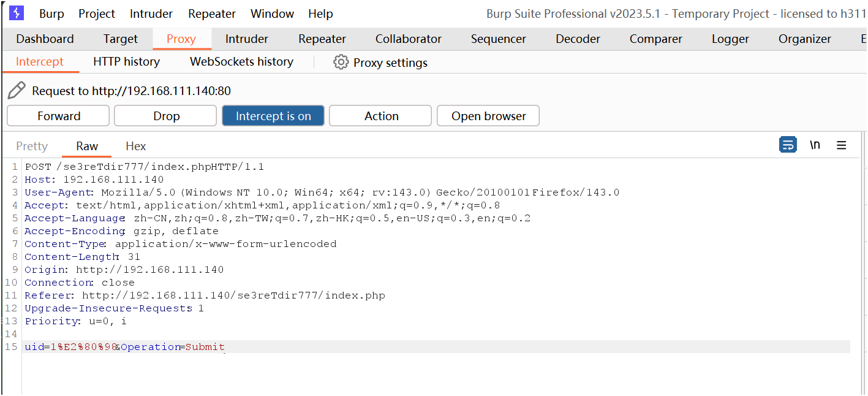Image resolution: width=868 pixels, height=396 pixels.
Task: Open the Action dropdown button
Action: coord(380,116)
